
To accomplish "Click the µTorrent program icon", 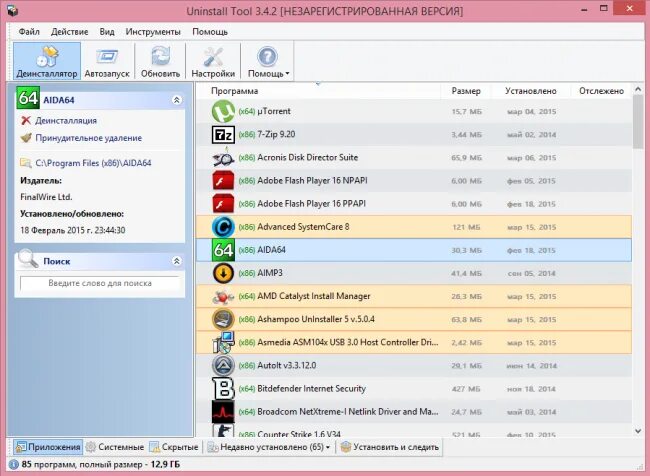I will point(223,111).
